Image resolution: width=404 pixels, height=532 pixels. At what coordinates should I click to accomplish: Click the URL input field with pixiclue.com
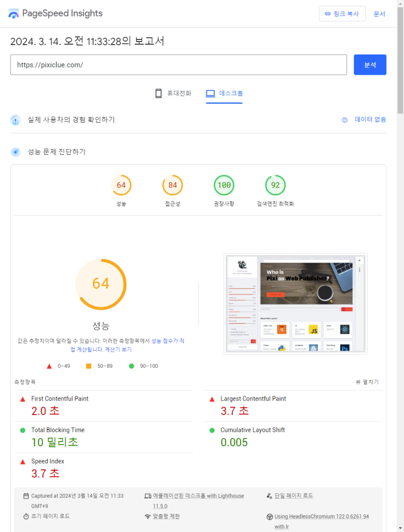point(178,65)
